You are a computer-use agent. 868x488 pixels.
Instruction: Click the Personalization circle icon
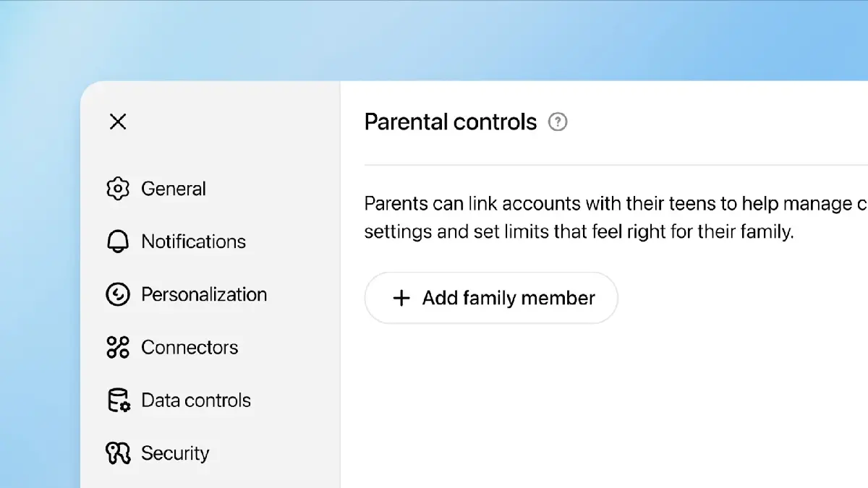(x=117, y=294)
